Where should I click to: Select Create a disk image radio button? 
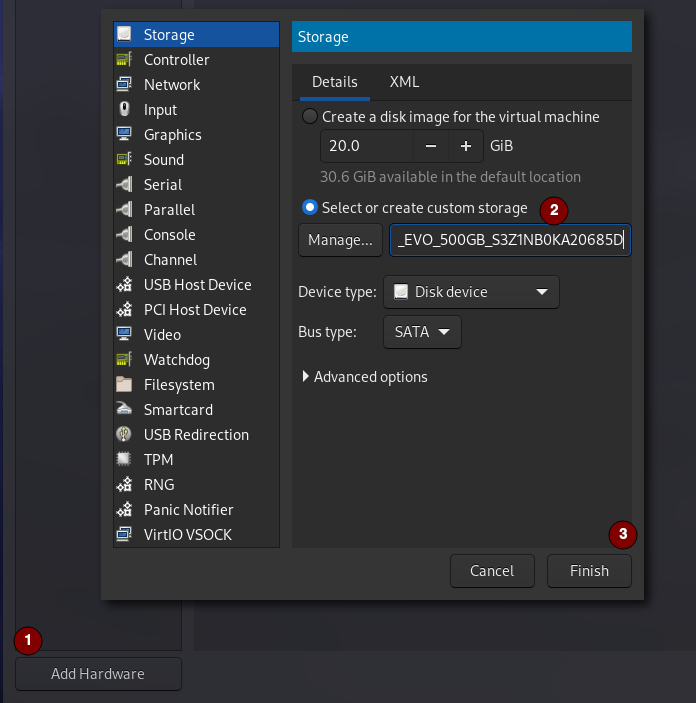point(310,117)
